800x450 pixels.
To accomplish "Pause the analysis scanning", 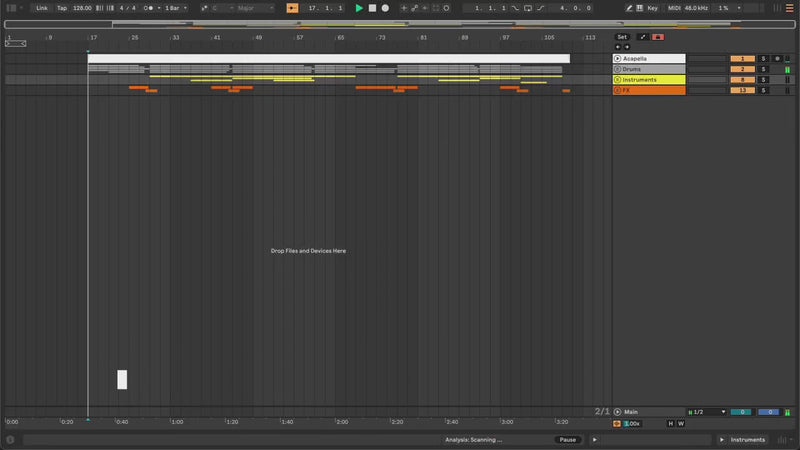I will pyautogui.click(x=568, y=440).
